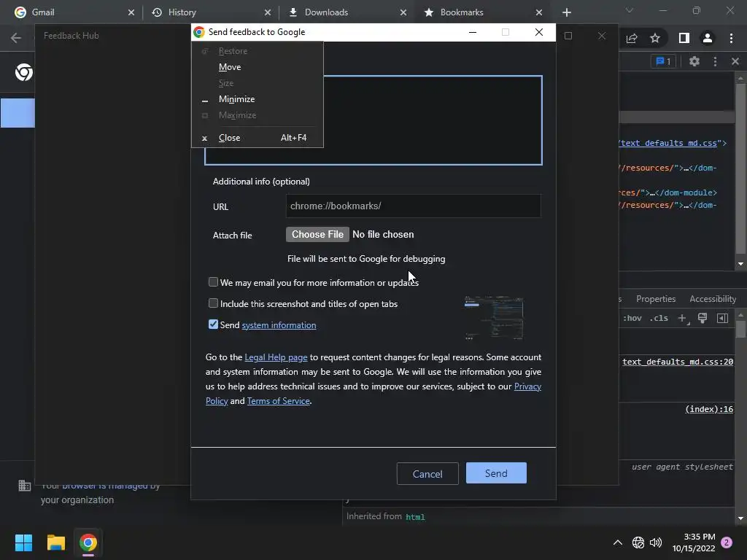Enable include screenshot and tab titles checkbox
747x560 pixels.
pyautogui.click(x=214, y=303)
